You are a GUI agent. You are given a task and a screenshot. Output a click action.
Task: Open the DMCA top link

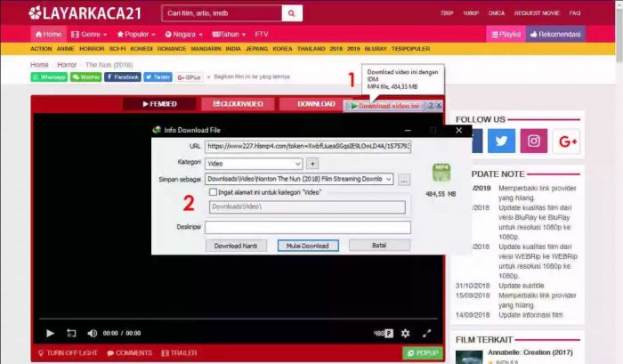click(497, 13)
